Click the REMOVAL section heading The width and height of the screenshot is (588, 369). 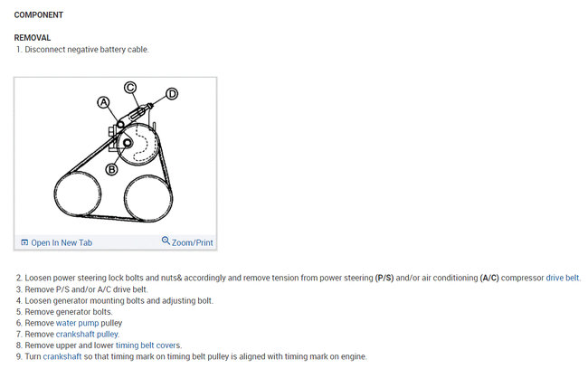(x=33, y=38)
